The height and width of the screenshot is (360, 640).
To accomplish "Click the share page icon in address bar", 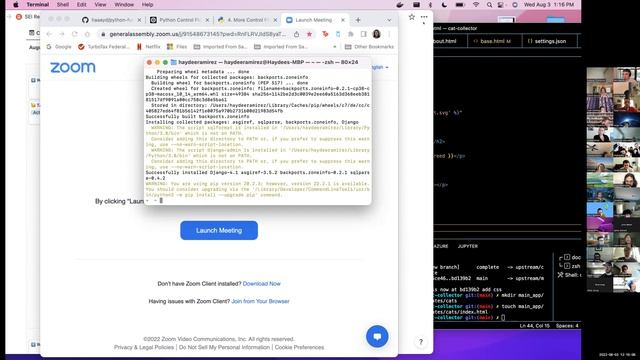I will [x=296, y=34].
